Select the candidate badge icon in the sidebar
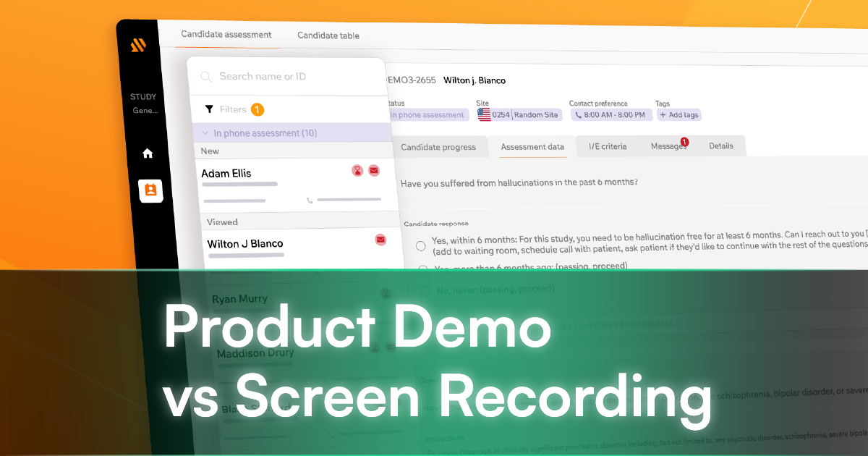Image resolution: width=868 pixels, height=456 pixels. [150, 191]
